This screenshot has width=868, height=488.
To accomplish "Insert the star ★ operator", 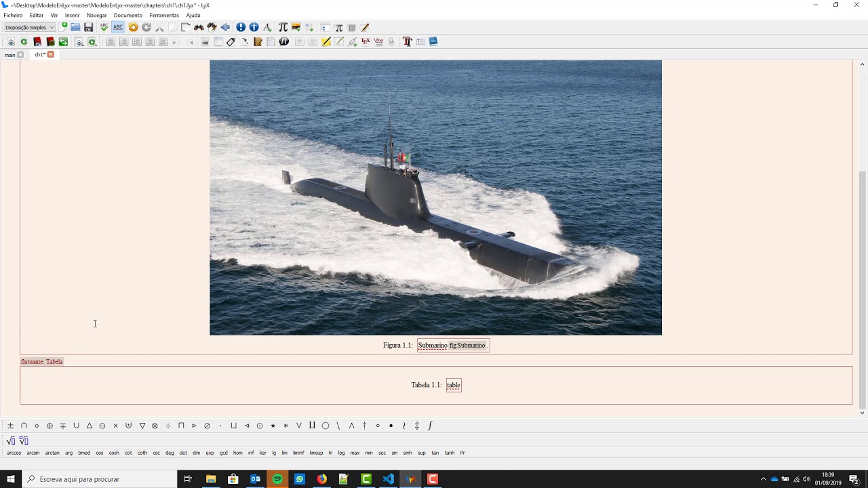I will point(273,426).
